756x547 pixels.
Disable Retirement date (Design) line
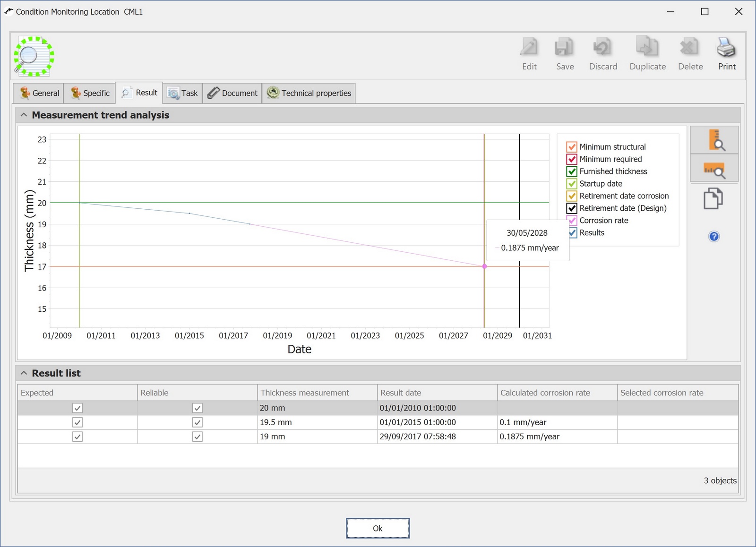pos(572,208)
